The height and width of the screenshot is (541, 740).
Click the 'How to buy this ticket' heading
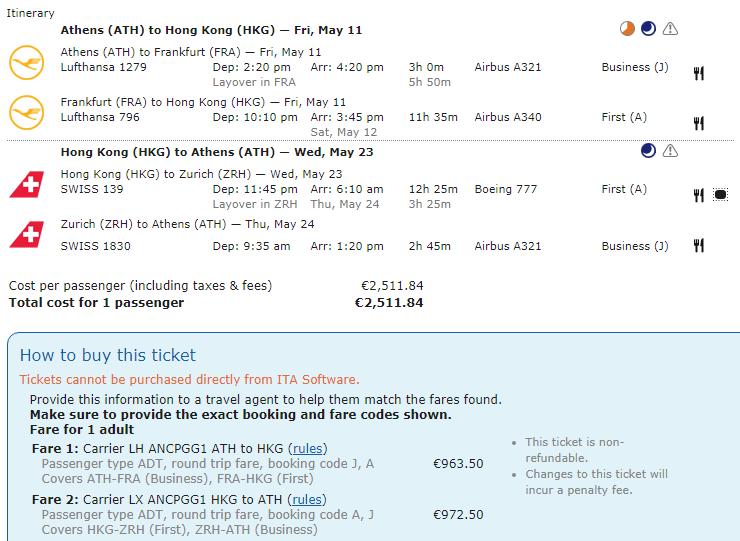[x=108, y=355]
